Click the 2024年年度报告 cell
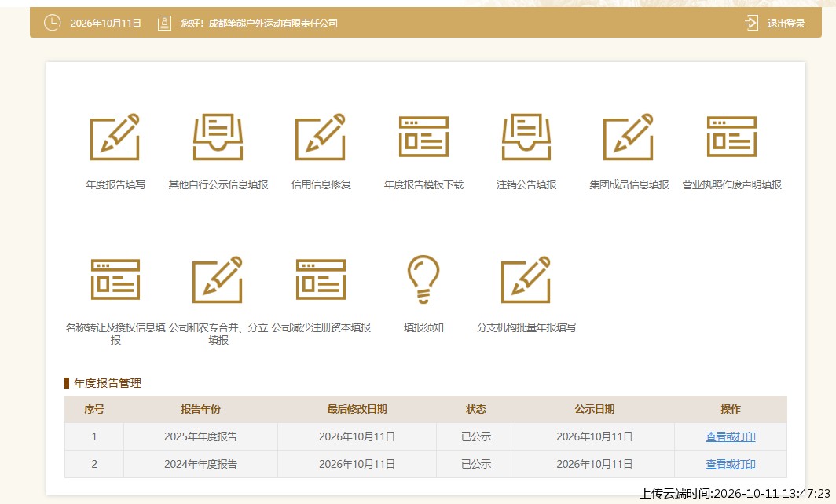The height and width of the screenshot is (504, 836). point(200,464)
